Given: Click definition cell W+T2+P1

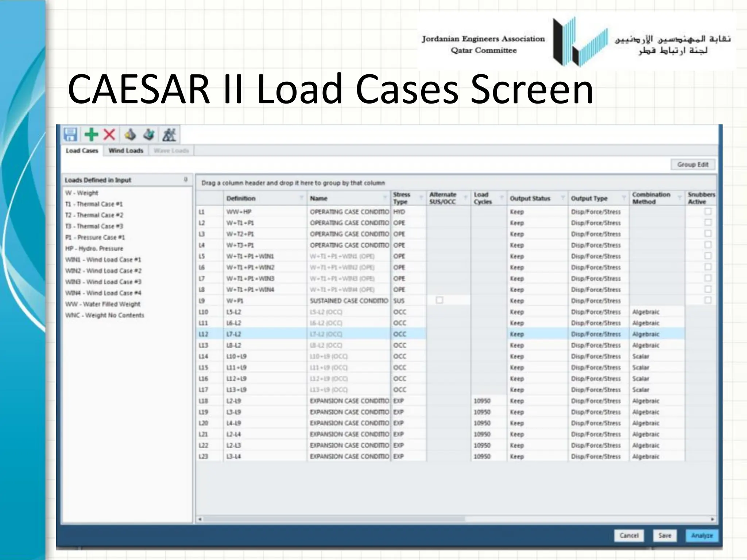Looking at the screenshot, I should [265, 234].
